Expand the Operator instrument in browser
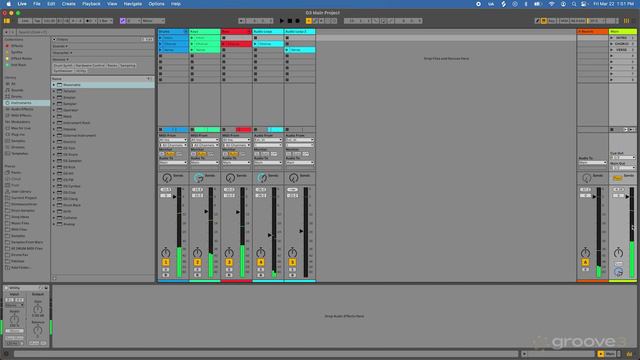Image resolution: width=640 pixels, height=360 pixels. pyautogui.click(x=54, y=110)
